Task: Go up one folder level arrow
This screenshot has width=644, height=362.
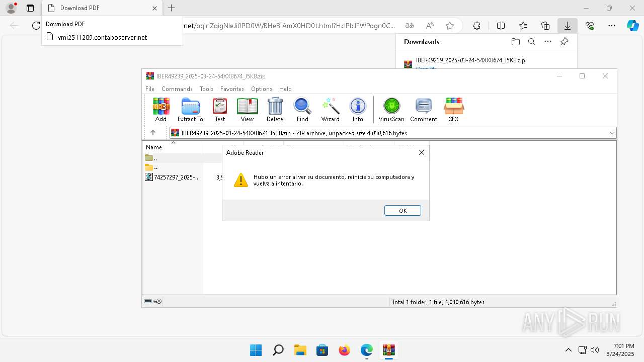Action: [153, 133]
